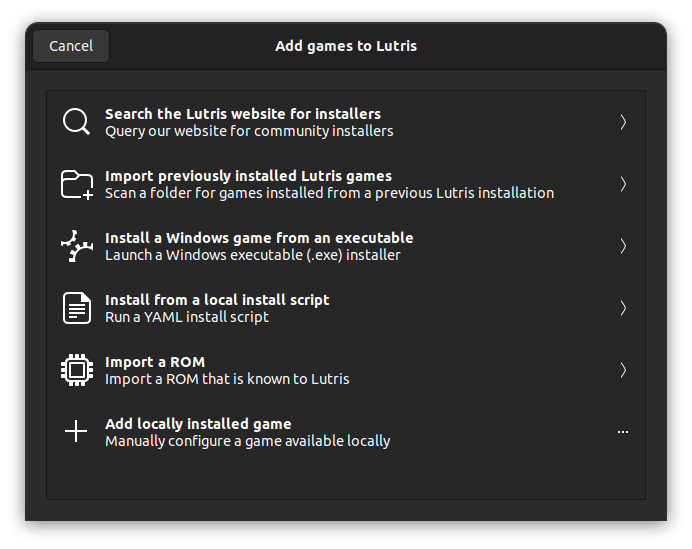Screen dimensions: 692x549
Task: Expand chevron for local install script row
Action: [623, 308]
